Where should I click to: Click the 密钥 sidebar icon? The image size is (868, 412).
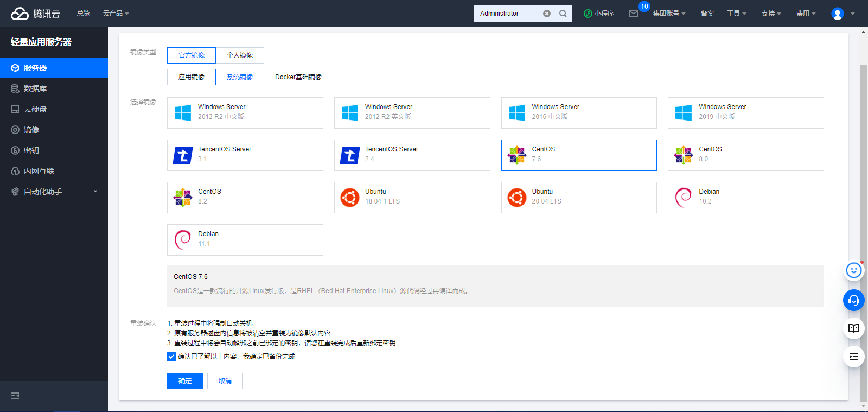click(15, 150)
